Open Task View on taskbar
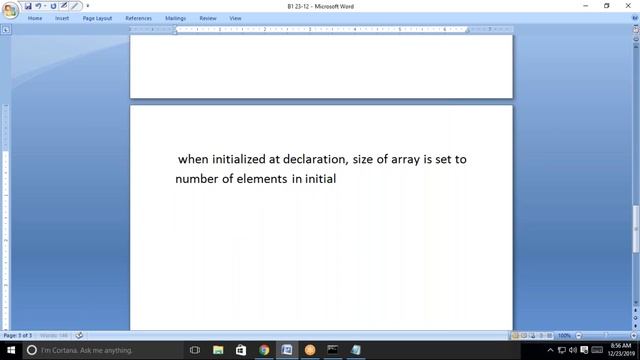 195,350
